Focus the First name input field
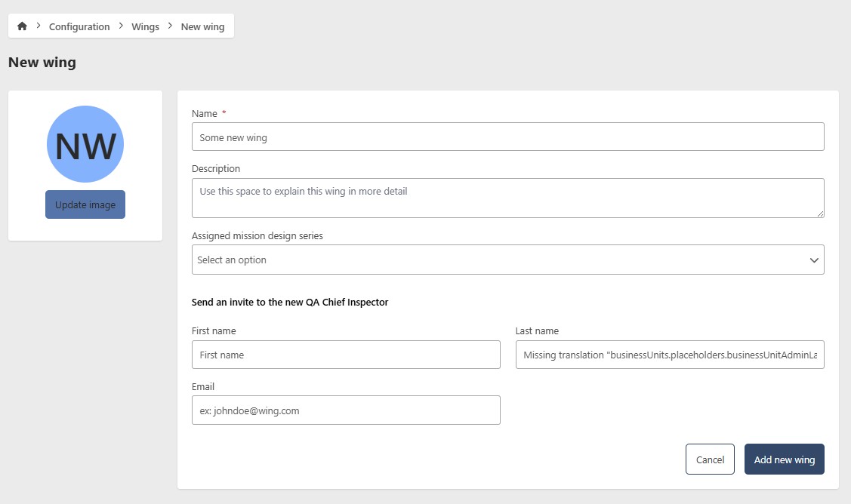This screenshot has width=851, height=504. (346, 355)
